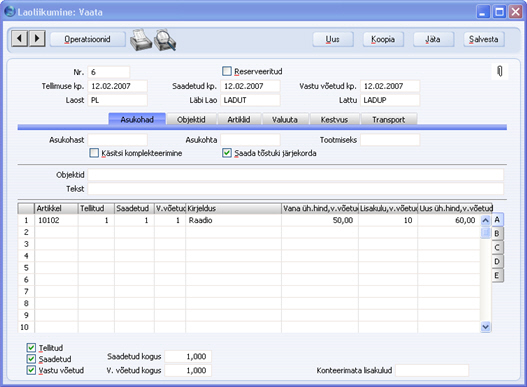This screenshot has height=387, width=527.
Task: Toggle the Tellitud checkbox
Action: 31,348
